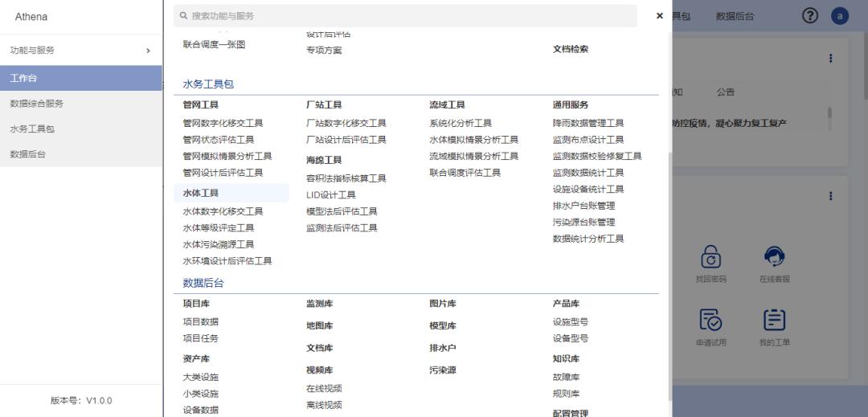The width and height of the screenshot is (868, 417).
Task: Expand 功能与服务 chevron in sidebar
Action: click(148, 51)
